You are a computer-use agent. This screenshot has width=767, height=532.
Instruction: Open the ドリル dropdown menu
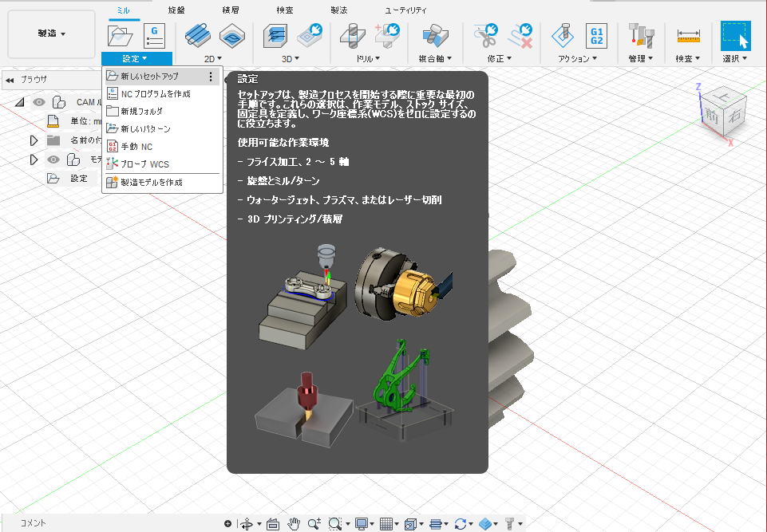click(x=368, y=59)
